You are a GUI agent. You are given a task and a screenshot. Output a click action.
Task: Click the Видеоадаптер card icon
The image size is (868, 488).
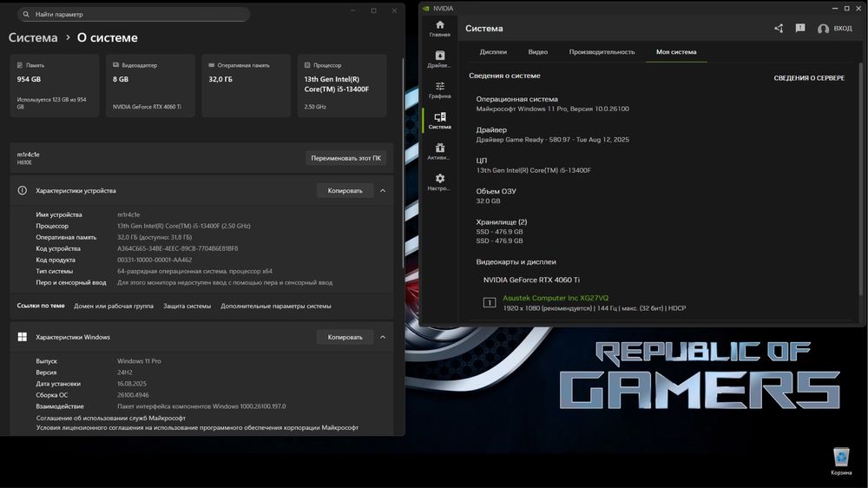[x=115, y=65]
